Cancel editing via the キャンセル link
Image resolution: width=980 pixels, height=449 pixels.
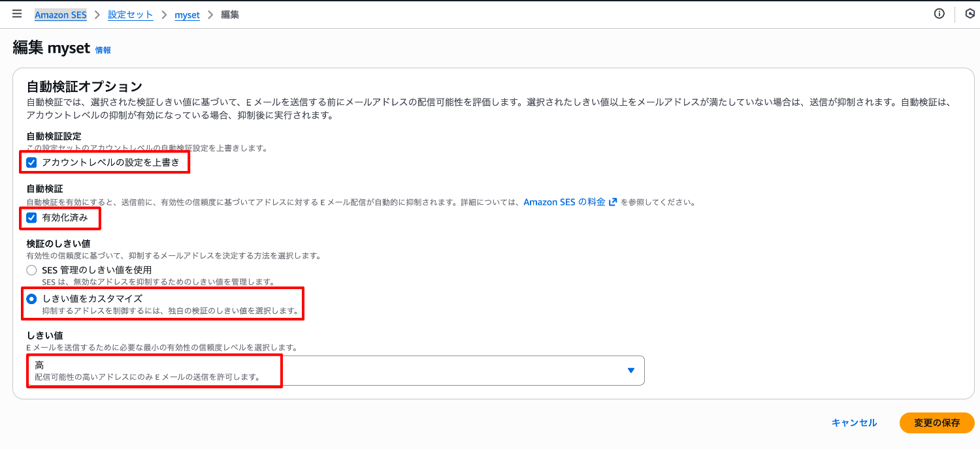[854, 422]
